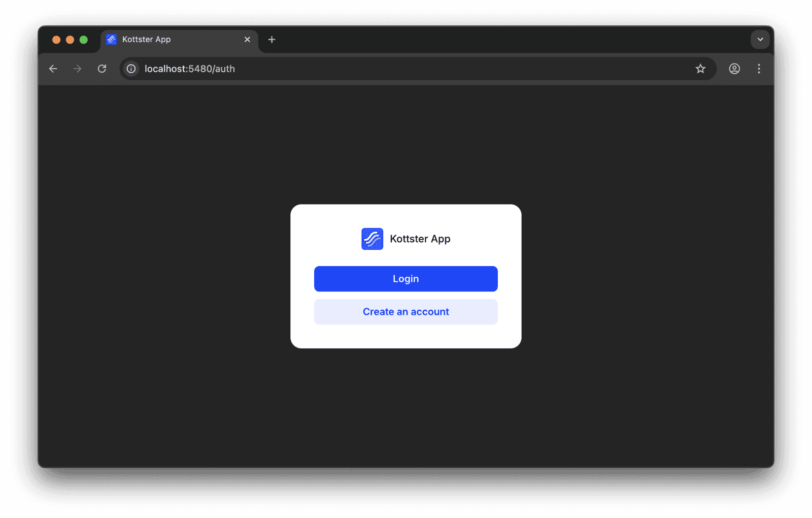Open the browser three-dot menu
Screen dimensions: 812x518
[759, 69]
